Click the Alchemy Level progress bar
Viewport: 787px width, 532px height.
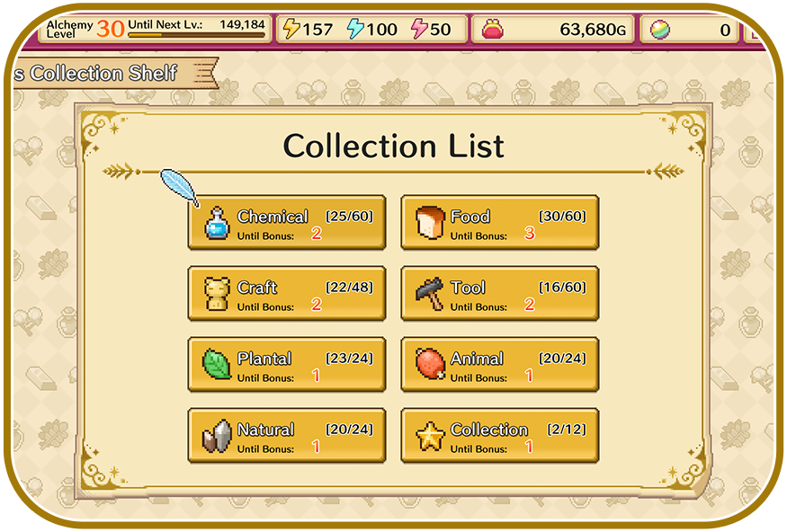[196, 35]
